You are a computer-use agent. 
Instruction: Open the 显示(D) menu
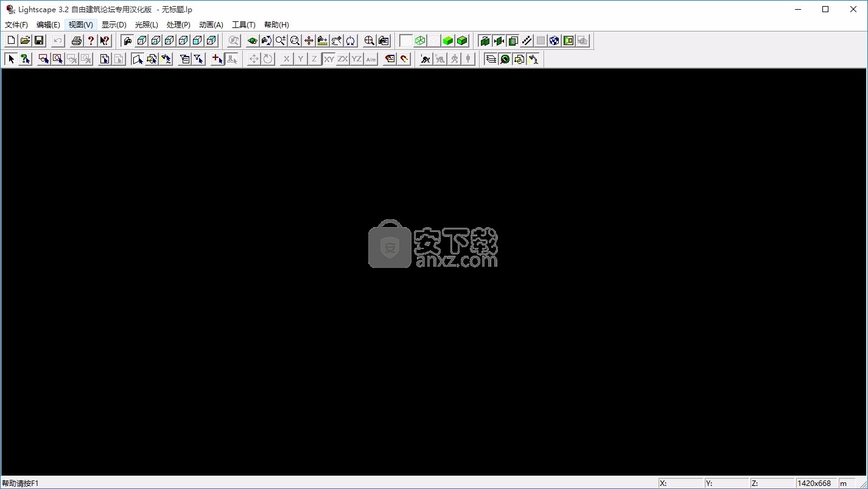[x=114, y=25]
